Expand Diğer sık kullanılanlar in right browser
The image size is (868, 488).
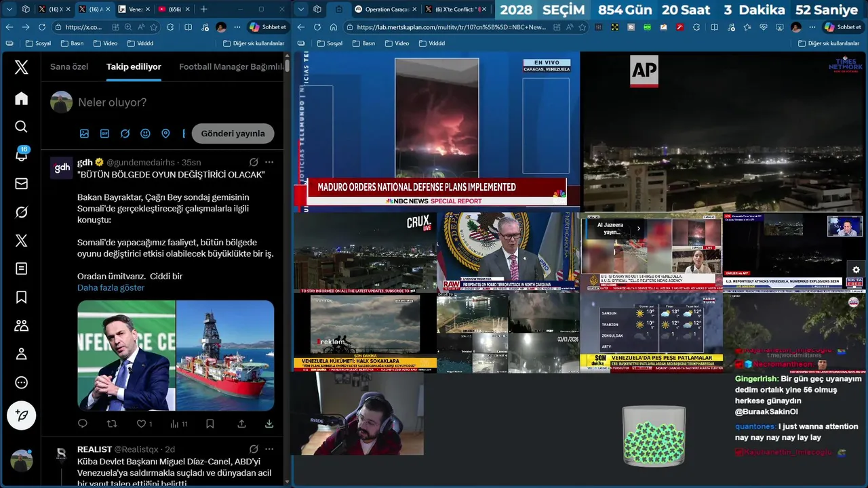click(x=827, y=43)
